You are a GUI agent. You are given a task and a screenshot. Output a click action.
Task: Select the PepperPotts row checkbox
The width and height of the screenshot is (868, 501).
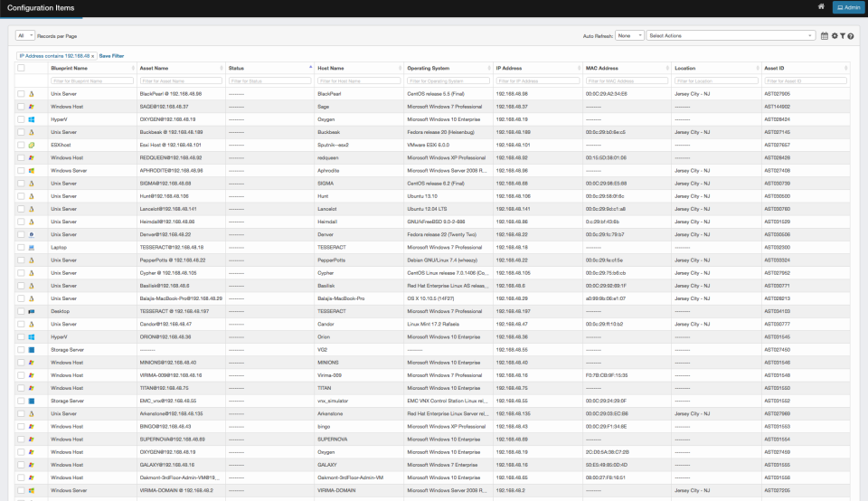click(x=21, y=260)
